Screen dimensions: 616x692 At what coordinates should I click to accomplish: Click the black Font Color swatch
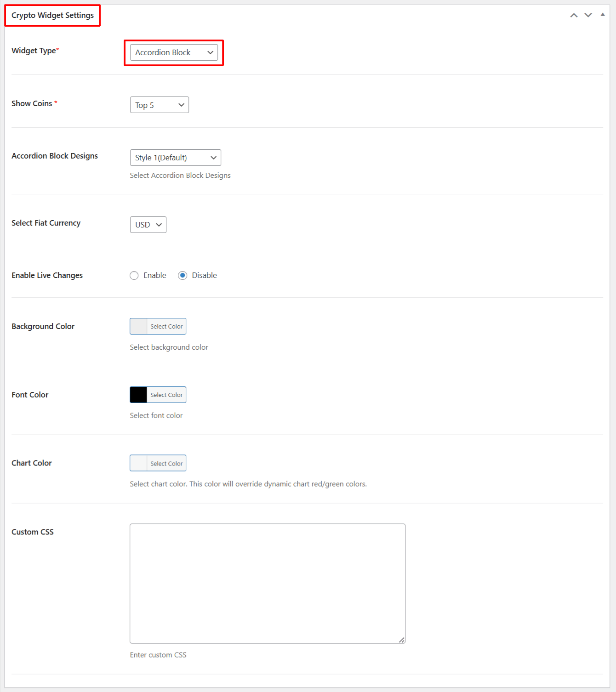[x=138, y=394]
